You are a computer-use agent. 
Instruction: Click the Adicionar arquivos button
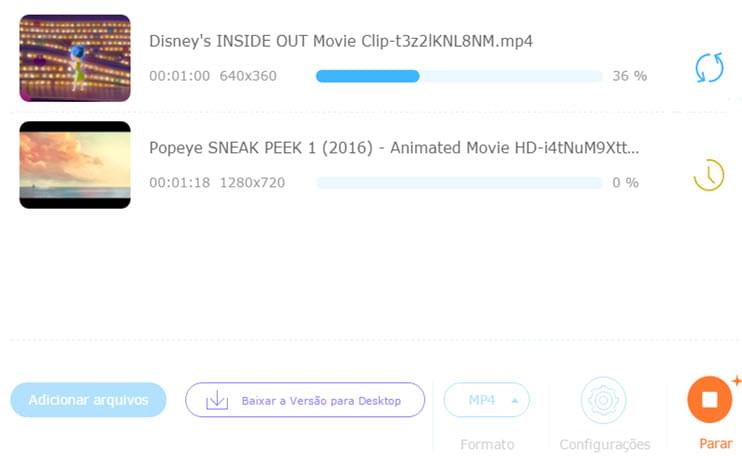tap(88, 400)
